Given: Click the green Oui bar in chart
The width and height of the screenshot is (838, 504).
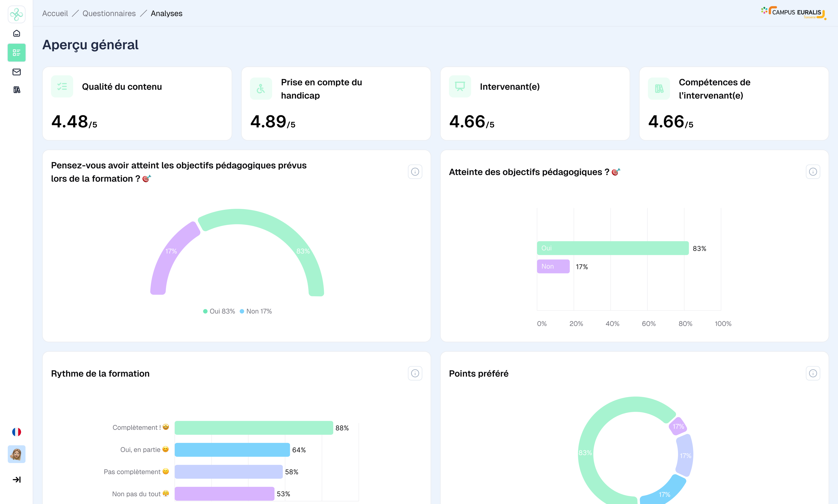Looking at the screenshot, I should click(612, 248).
